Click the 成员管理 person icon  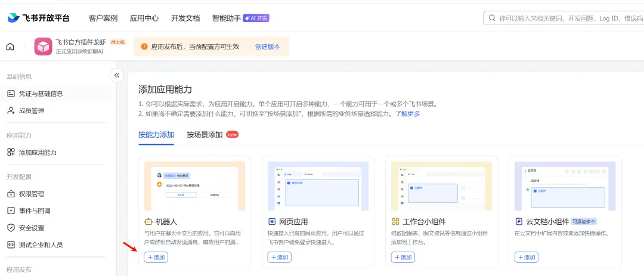pyautogui.click(x=11, y=110)
